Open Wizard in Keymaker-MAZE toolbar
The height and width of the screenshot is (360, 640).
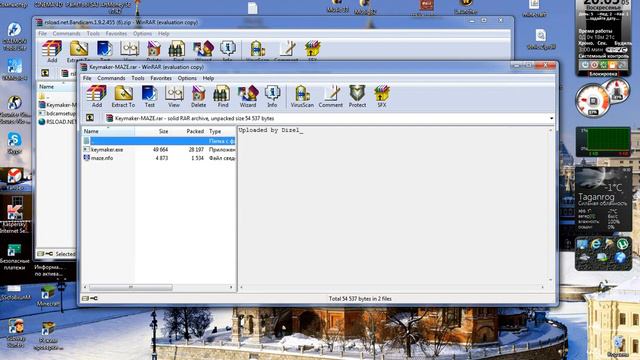(x=248, y=96)
